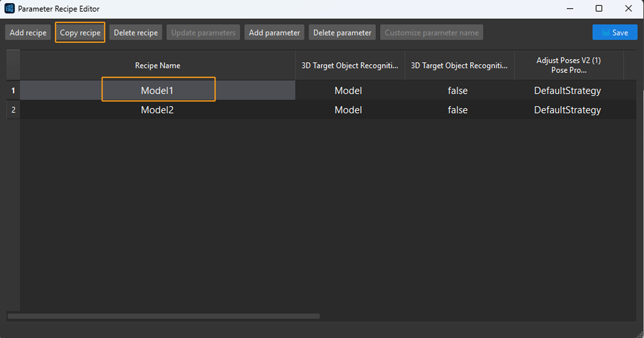Click the false value in Model2 row
Screen dimensions: 644x338
pos(458,110)
